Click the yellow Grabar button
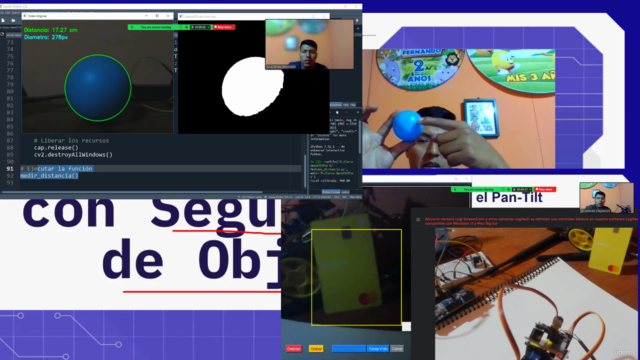The image size is (640, 360). pyautogui.click(x=316, y=349)
